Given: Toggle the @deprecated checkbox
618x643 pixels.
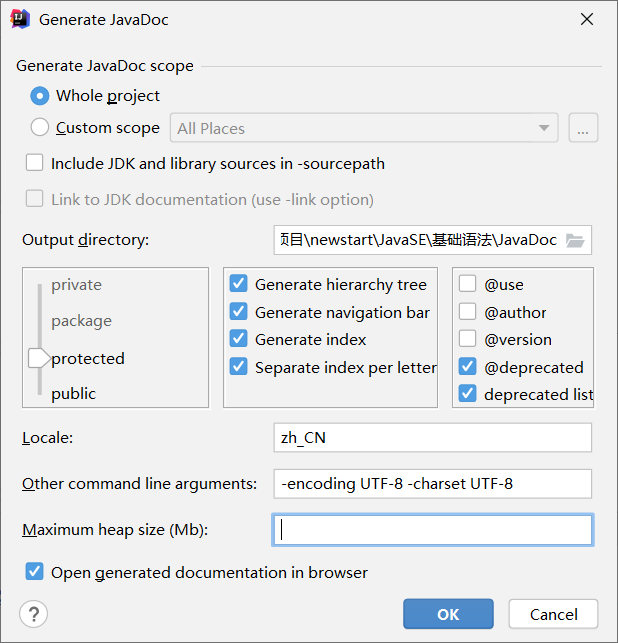Looking at the screenshot, I should click(x=467, y=367).
